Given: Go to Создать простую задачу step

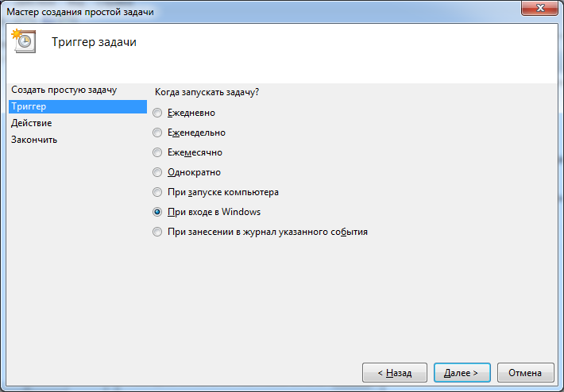Looking at the screenshot, I should (x=64, y=90).
